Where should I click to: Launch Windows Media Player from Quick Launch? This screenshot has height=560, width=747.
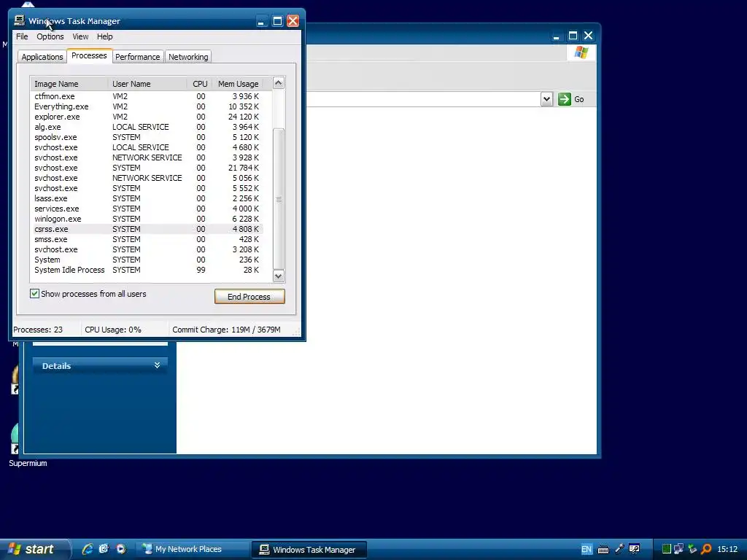click(x=121, y=549)
